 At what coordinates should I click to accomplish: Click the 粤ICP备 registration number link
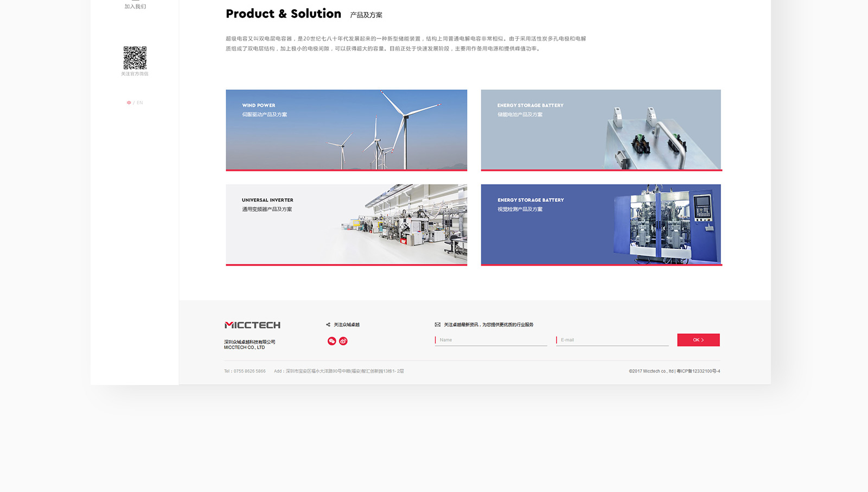point(698,371)
